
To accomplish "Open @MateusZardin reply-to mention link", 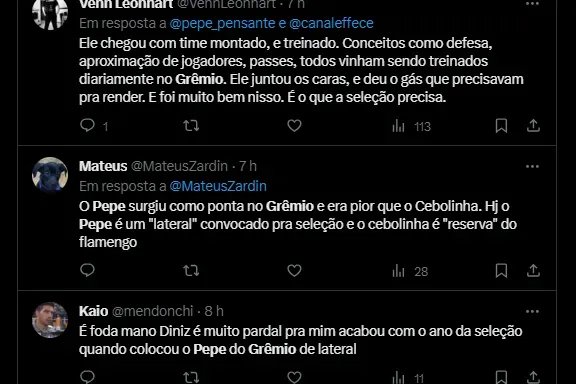I will 218,186.
